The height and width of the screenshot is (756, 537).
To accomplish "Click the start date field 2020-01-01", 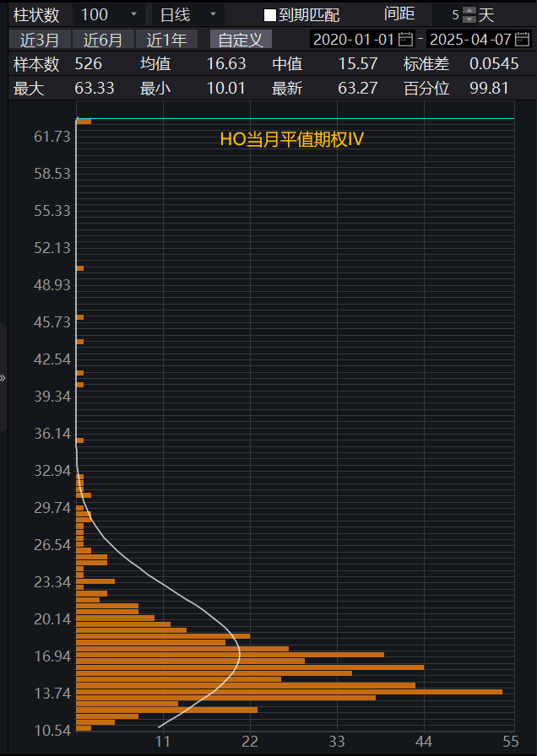I will (363, 39).
